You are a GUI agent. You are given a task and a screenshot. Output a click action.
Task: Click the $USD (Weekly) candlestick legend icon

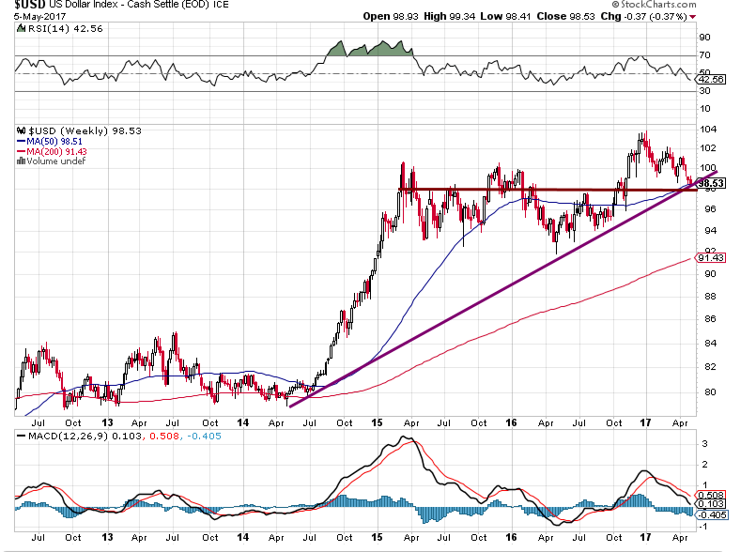pyautogui.click(x=23, y=130)
